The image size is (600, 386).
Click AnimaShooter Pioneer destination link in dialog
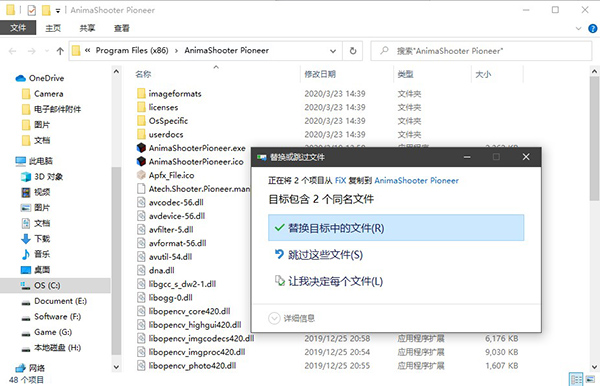(x=416, y=181)
